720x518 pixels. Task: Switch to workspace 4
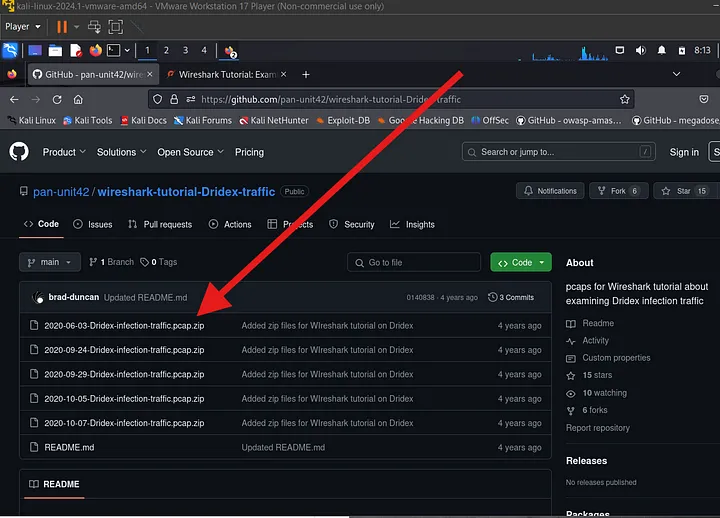point(204,50)
